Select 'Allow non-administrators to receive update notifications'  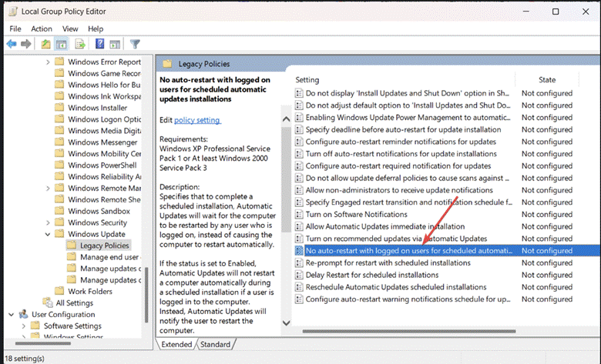point(399,190)
